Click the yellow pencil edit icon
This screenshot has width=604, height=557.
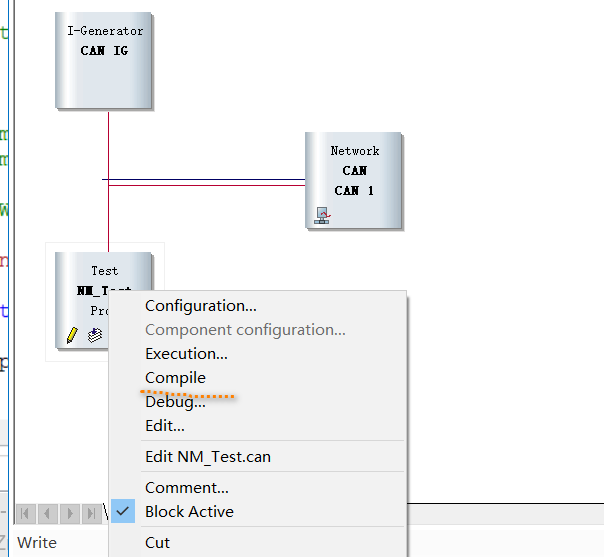(72, 335)
